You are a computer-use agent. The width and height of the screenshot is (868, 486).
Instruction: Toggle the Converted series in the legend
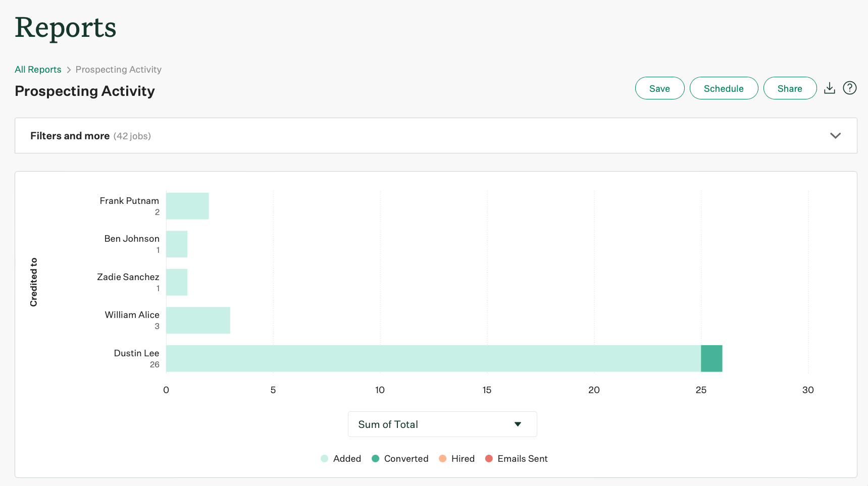(x=406, y=459)
